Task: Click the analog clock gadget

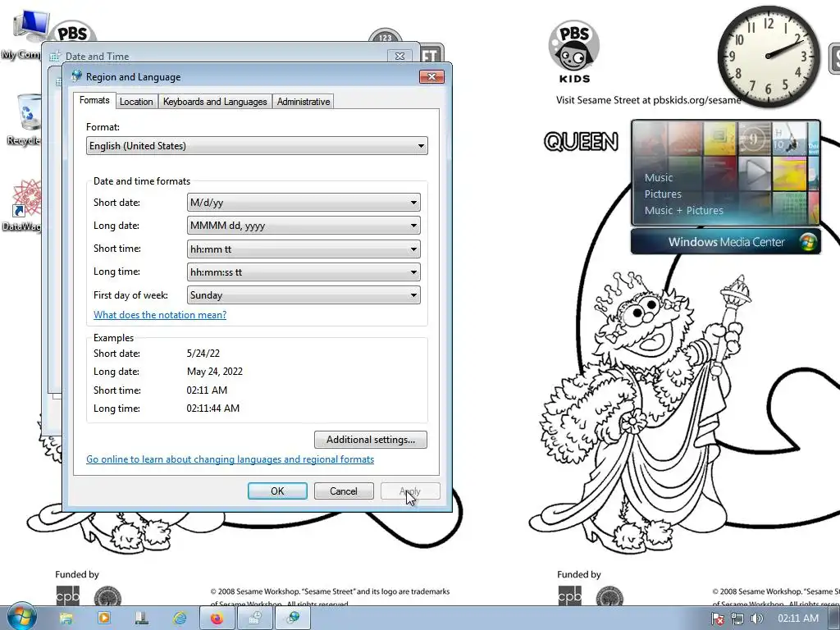Action: pos(768,55)
